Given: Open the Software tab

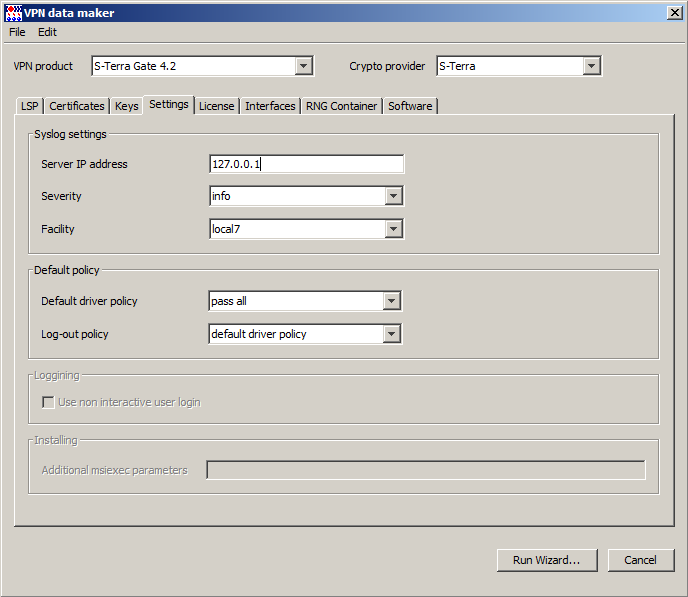Looking at the screenshot, I should point(410,106).
